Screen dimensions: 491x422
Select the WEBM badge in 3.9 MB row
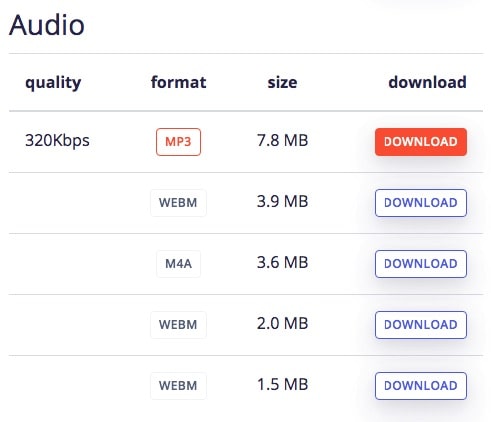[x=178, y=203]
